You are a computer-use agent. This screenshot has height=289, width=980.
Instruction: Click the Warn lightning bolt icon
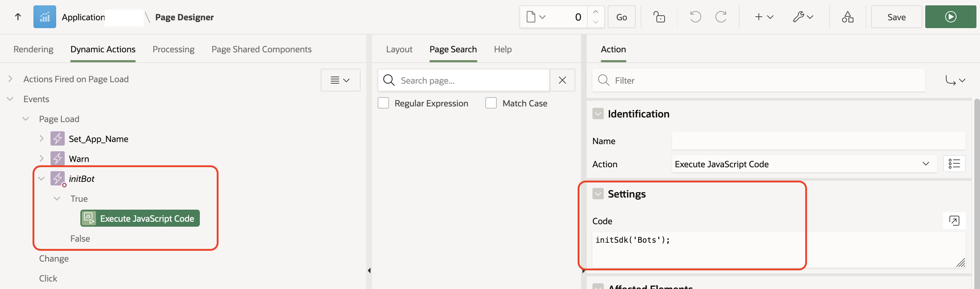(58, 158)
